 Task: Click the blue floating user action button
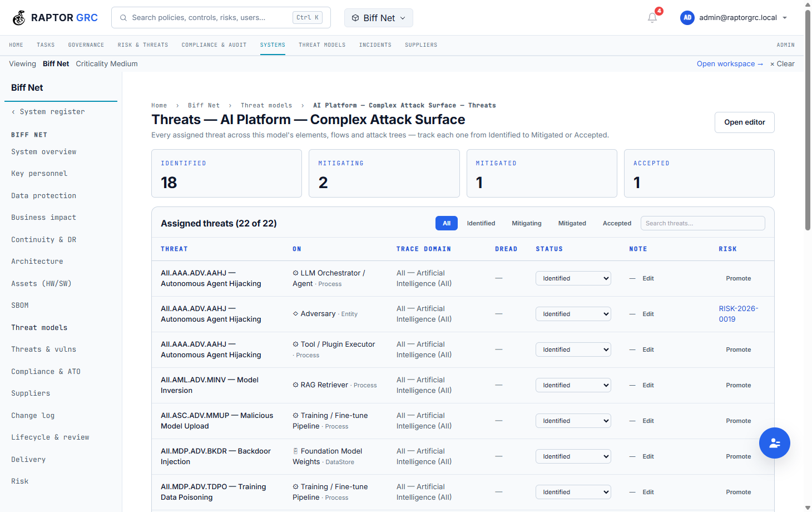[775, 443]
